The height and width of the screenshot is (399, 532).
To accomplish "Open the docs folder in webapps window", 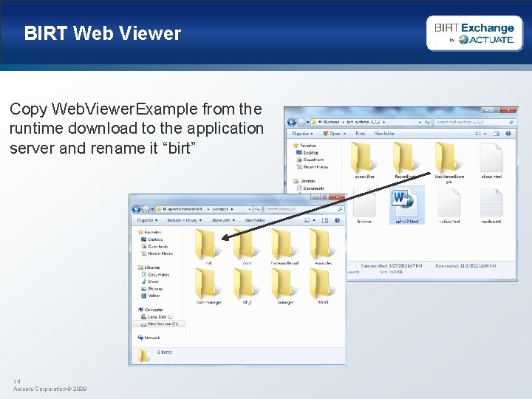I will 246,247.
